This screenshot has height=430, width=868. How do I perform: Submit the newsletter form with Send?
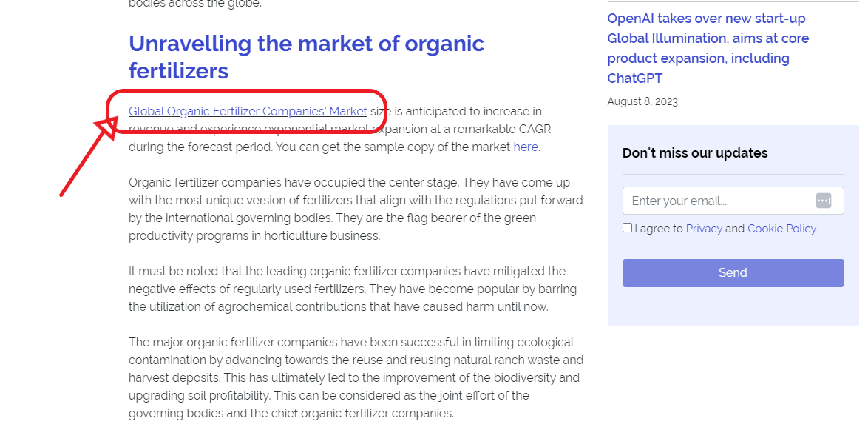point(733,272)
